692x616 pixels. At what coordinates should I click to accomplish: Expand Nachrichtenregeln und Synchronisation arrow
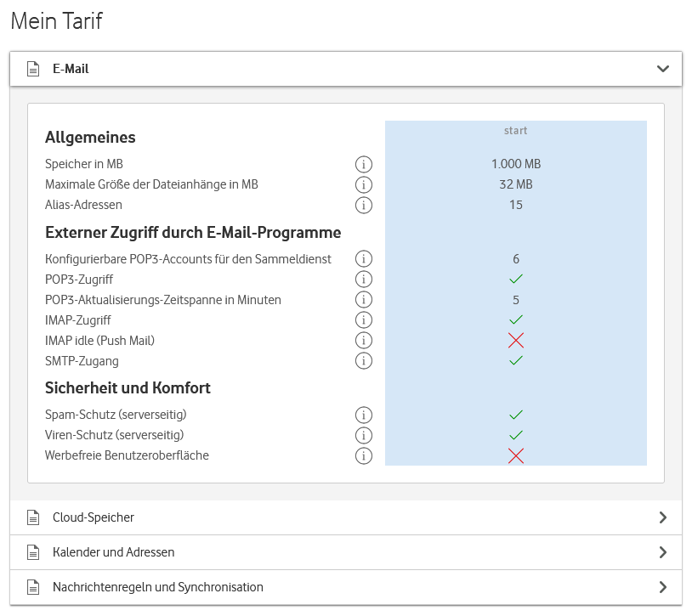tap(663, 587)
